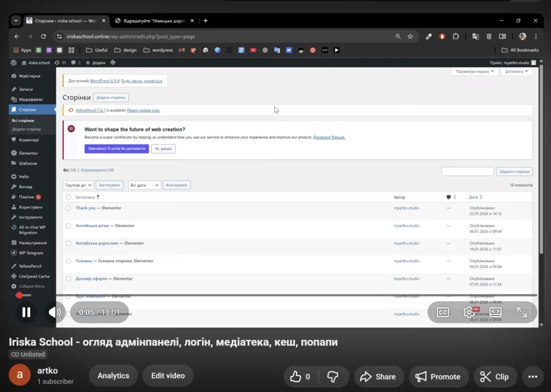Expand the Всі дати date filter
The image size is (551, 392).
145,185
